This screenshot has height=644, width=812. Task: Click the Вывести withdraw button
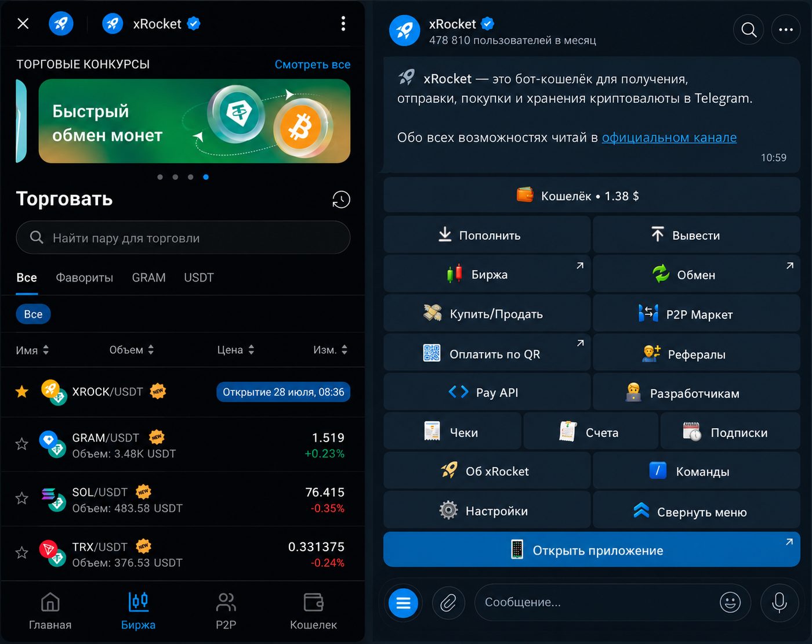coord(697,235)
